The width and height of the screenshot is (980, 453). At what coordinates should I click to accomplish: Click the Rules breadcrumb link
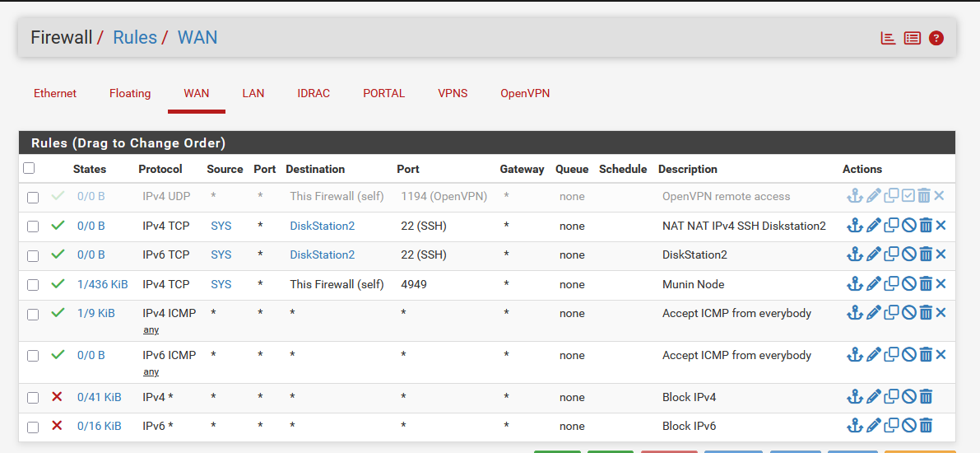[134, 38]
